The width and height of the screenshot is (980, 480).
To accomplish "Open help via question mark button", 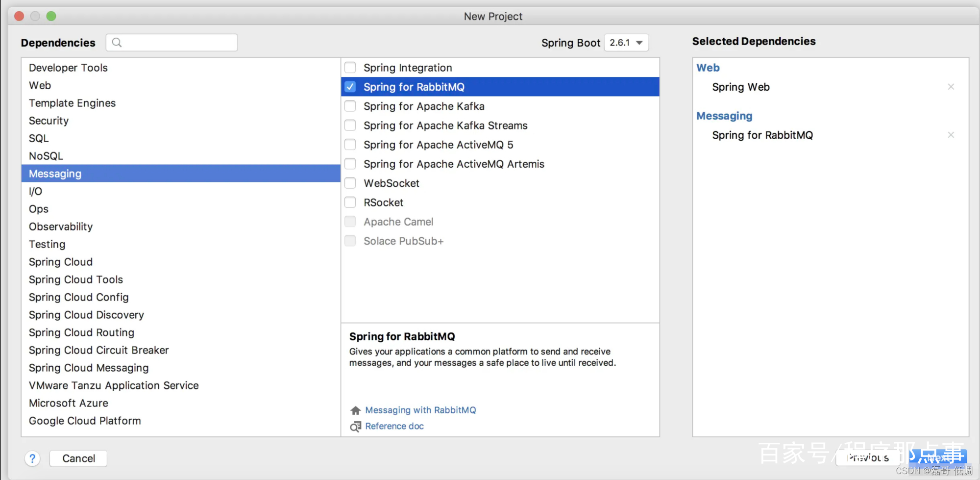I will (x=32, y=458).
